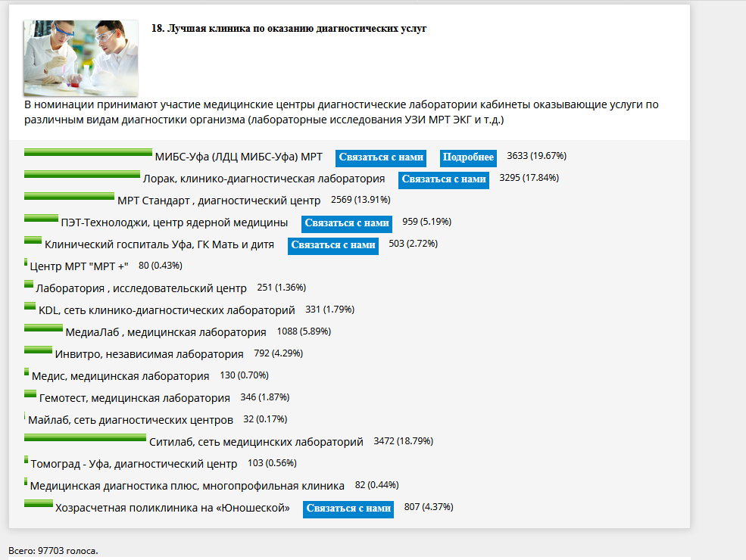Click the nomination heading "18. Лучшая клиника"
The height and width of the screenshot is (560, 746).
pos(289,29)
